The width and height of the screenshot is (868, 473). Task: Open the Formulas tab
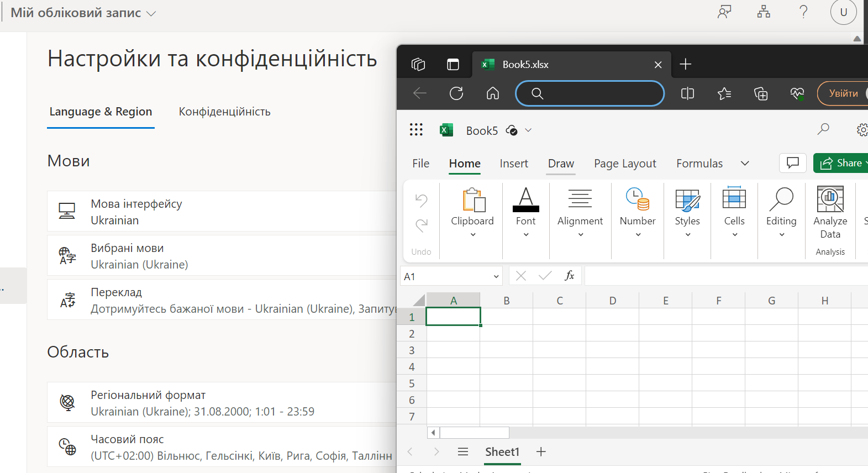click(x=699, y=164)
